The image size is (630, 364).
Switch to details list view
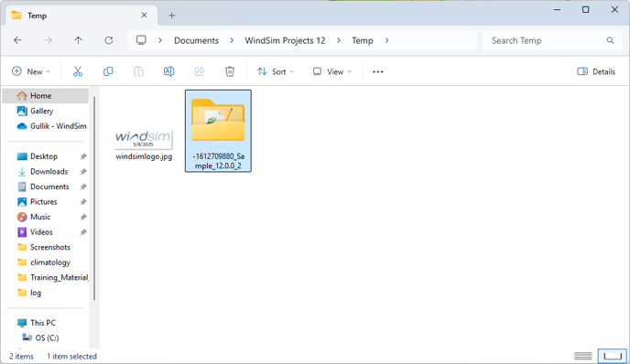pyautogui.click(x=583, y=356)
